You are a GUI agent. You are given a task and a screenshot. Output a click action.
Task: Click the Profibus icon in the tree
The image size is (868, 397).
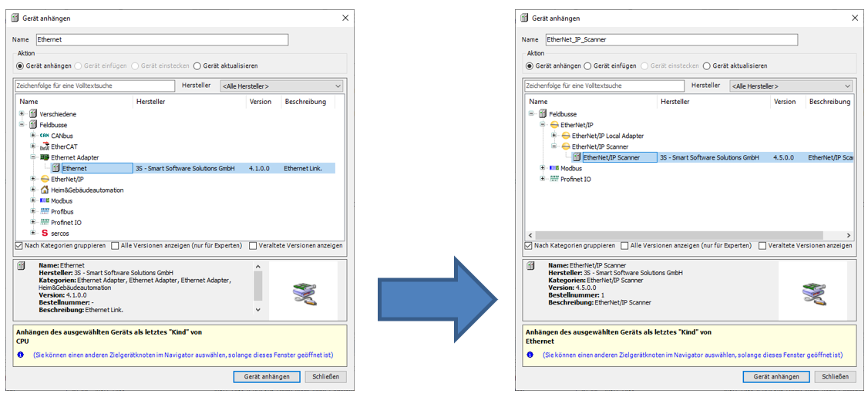pos(44,211)
